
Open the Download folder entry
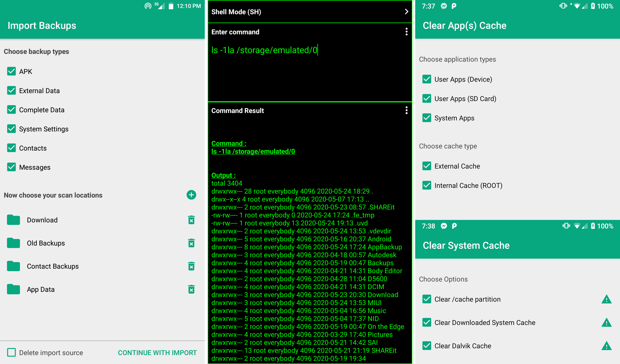pos(102,220)
